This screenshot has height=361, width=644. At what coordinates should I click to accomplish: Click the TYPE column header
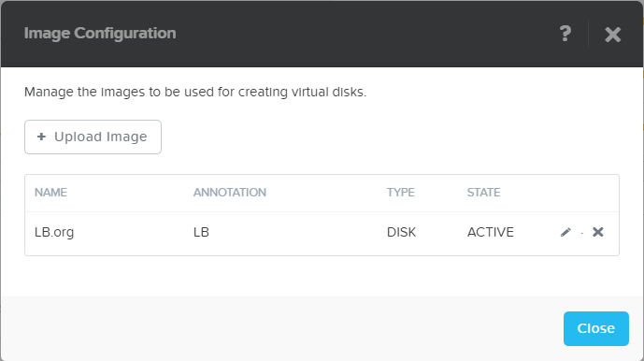coord(400,193)
